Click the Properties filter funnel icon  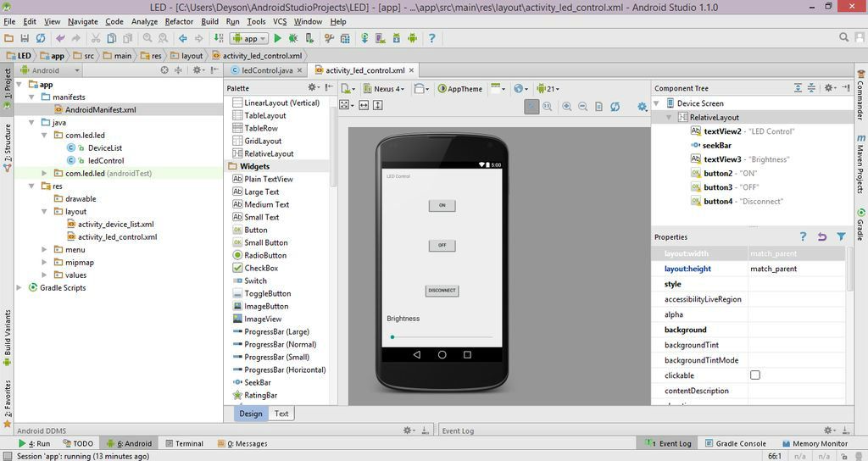click(841, 236)
